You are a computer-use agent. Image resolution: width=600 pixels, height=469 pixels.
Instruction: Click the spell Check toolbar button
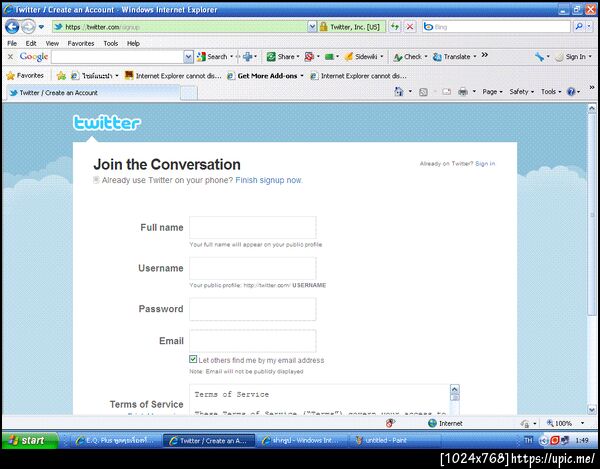point(408,57)
